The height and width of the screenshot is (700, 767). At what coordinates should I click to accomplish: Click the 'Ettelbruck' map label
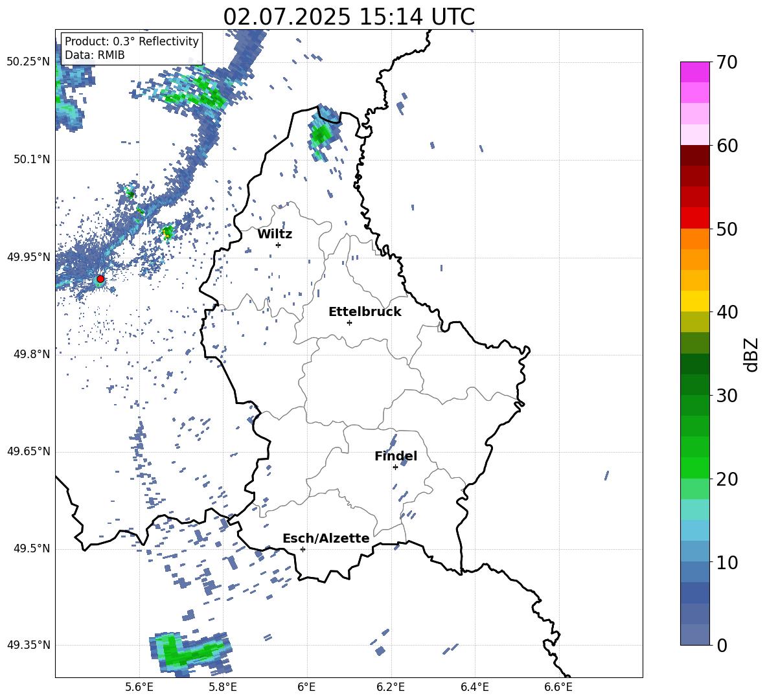point(365,312)
